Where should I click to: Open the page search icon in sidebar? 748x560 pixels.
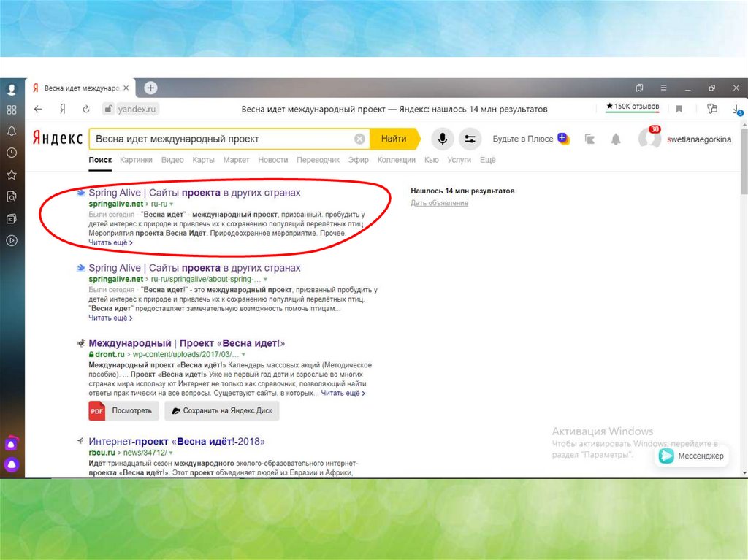(x=12, y=196)
